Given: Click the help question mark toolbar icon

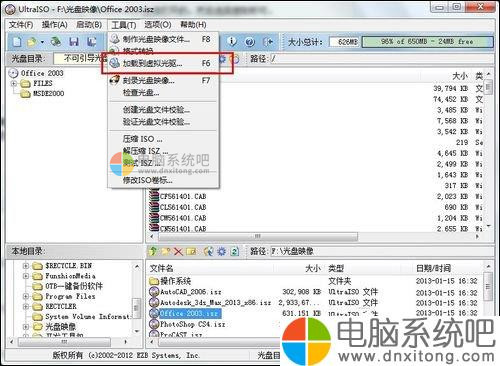Looking at the screenshot, I should [250, 42].
